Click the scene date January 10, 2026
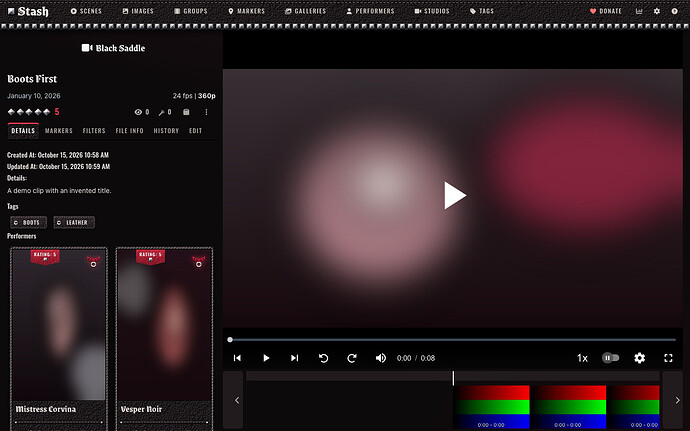 [x=34, y=96]
